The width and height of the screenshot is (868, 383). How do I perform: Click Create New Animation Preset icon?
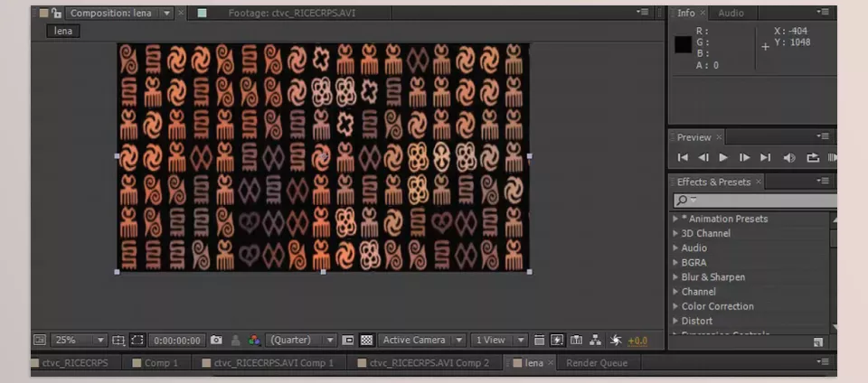click(x=818, y=342)
